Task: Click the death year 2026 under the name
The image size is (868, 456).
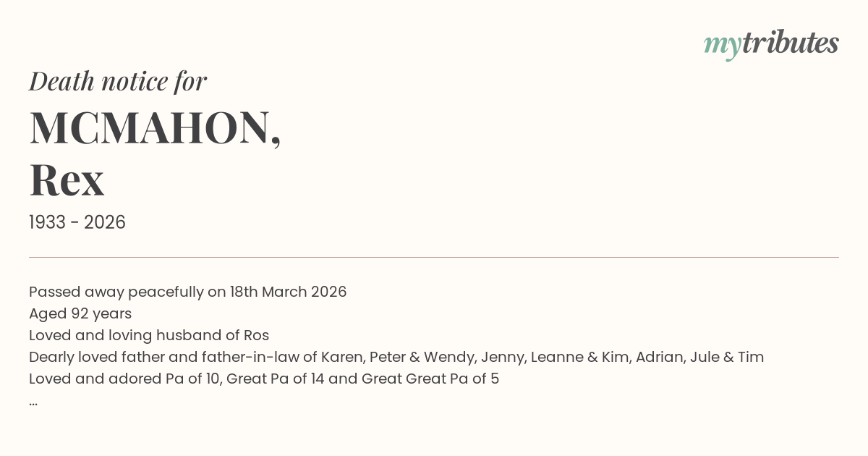Action: tap(105, 222)
